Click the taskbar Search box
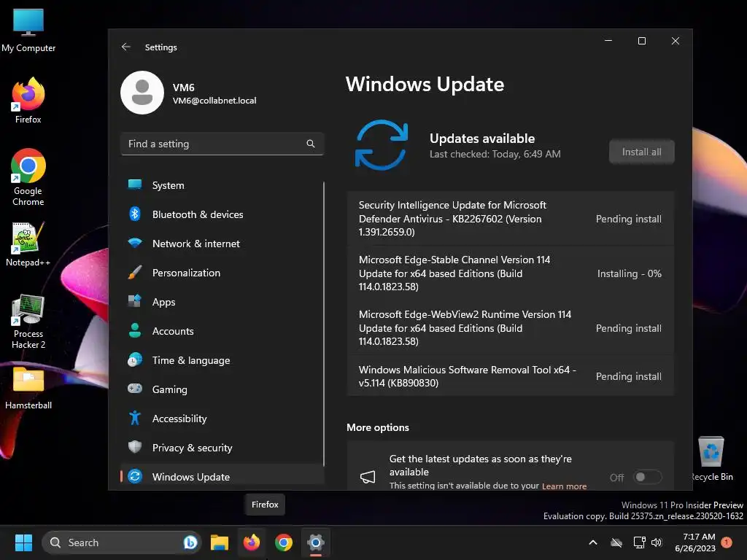Viewport: 747px width, 560px height. tap(122, 542)
